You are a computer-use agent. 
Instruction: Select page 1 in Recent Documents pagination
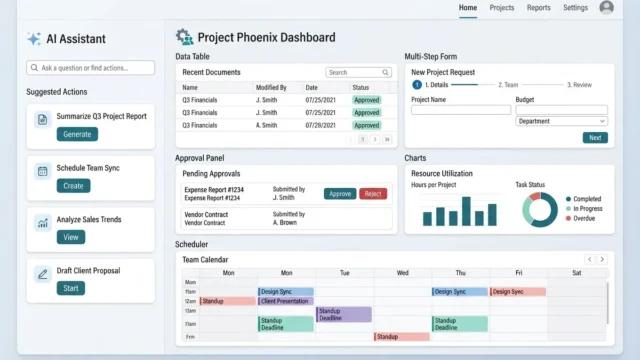[x=362, y=140]
